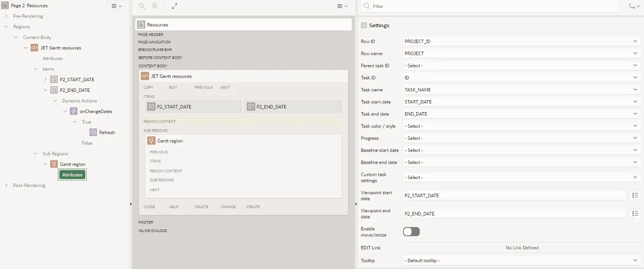Open the tree pane hamburger menu
Screen dimensions: 644x269
point(116,6)
